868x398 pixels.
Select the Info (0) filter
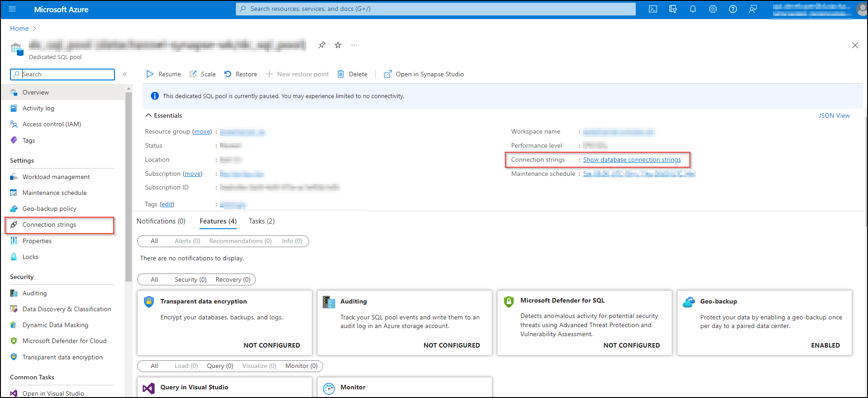coord(292,241)
